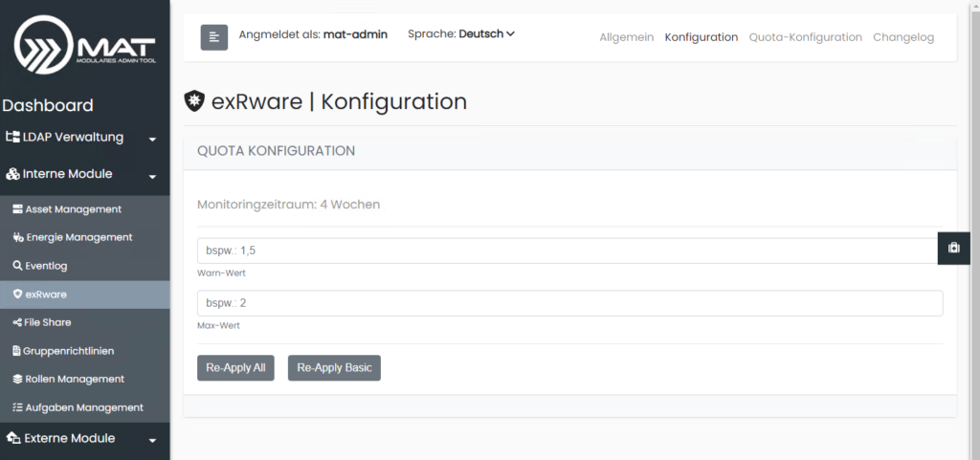Click the Rollen Management layers icon

pos(17,379)
